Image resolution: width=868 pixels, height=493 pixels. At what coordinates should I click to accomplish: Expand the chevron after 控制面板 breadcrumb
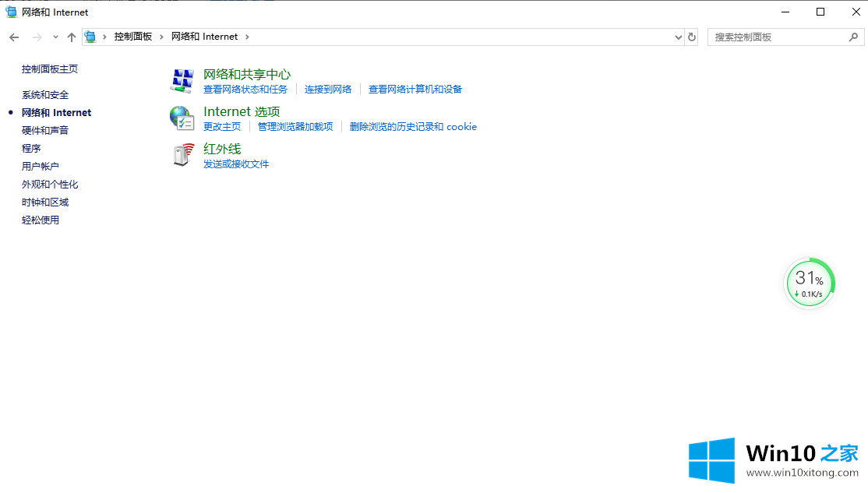(x=162, y=37)
